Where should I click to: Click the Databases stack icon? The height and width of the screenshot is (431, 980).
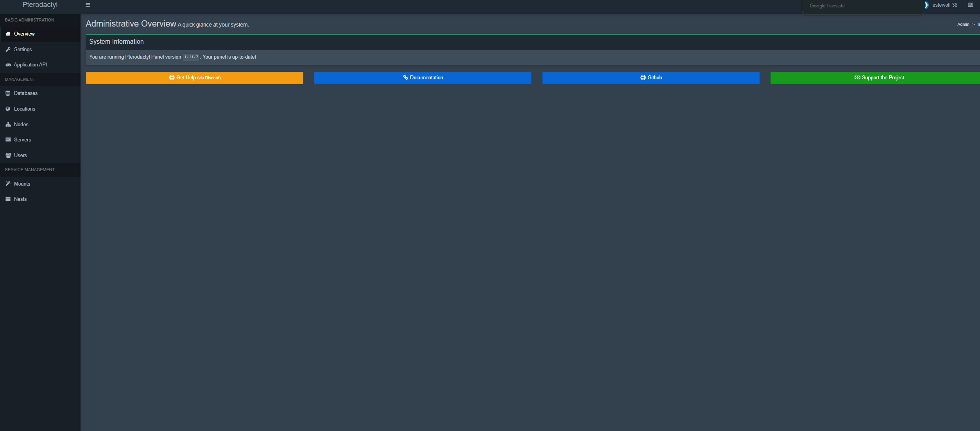[8, 93]
